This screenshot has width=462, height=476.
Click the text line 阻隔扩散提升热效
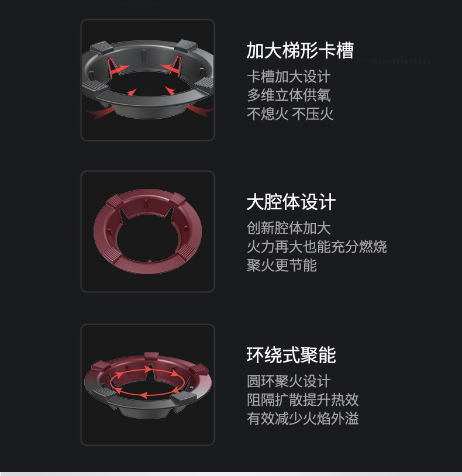(x=302, y=400)
